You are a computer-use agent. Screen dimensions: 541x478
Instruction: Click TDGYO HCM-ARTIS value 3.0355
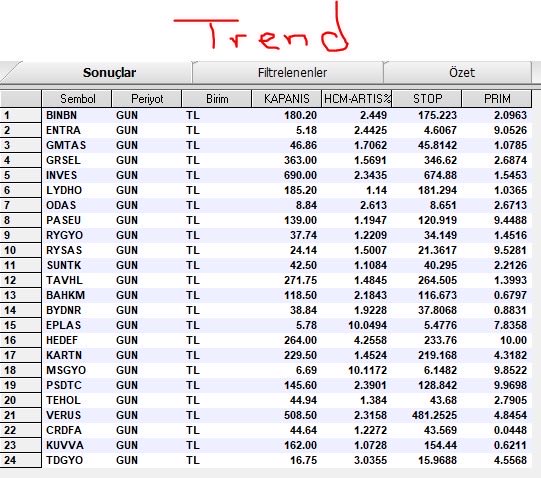[370, 460]
